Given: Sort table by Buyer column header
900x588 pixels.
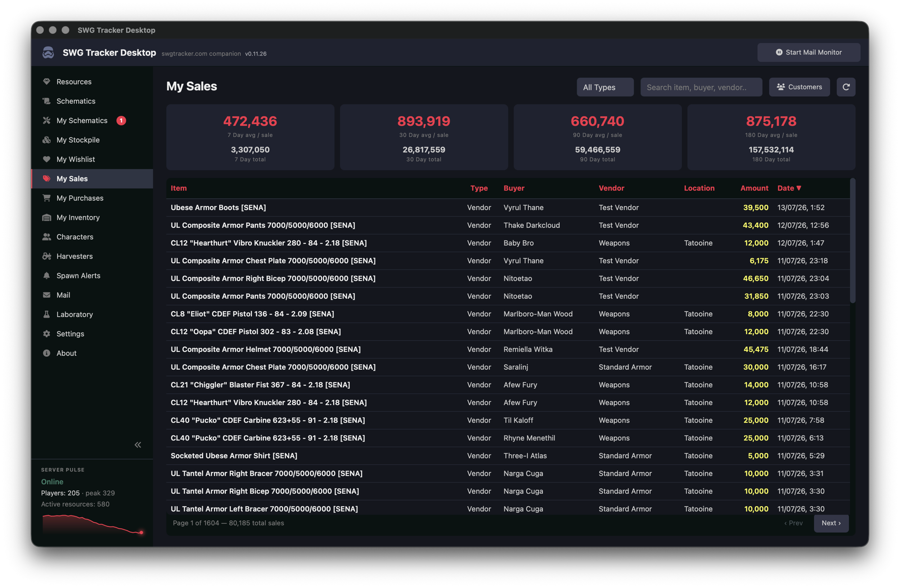Looking at the screenshot, I should pyautogui.click(x=514, y=188).
